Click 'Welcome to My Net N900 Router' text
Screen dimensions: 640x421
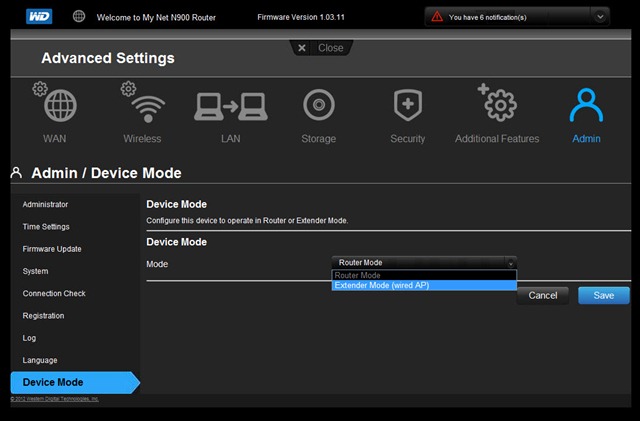coord(156,18)
